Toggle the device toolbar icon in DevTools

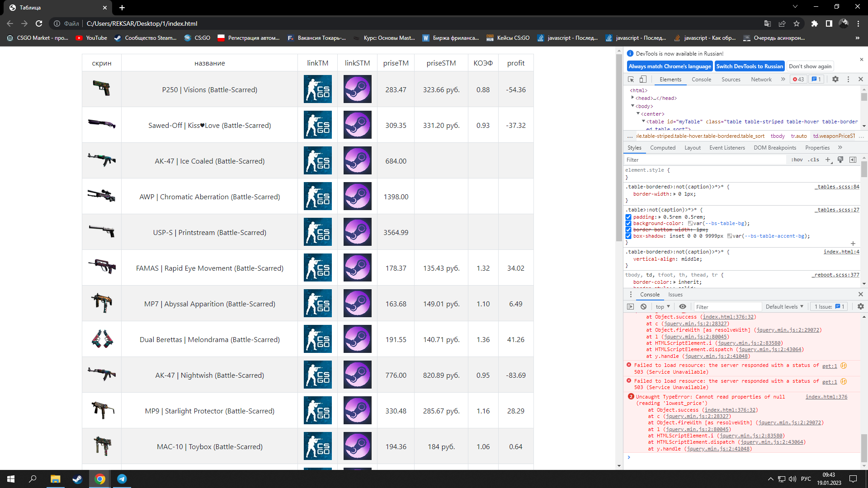pos(643,79)
